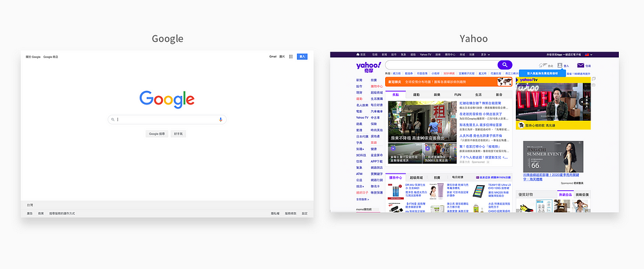The height and width of the screenshot is (269, 644).
Task: Open the 關於 Google link
Action: tap(33, 57)
